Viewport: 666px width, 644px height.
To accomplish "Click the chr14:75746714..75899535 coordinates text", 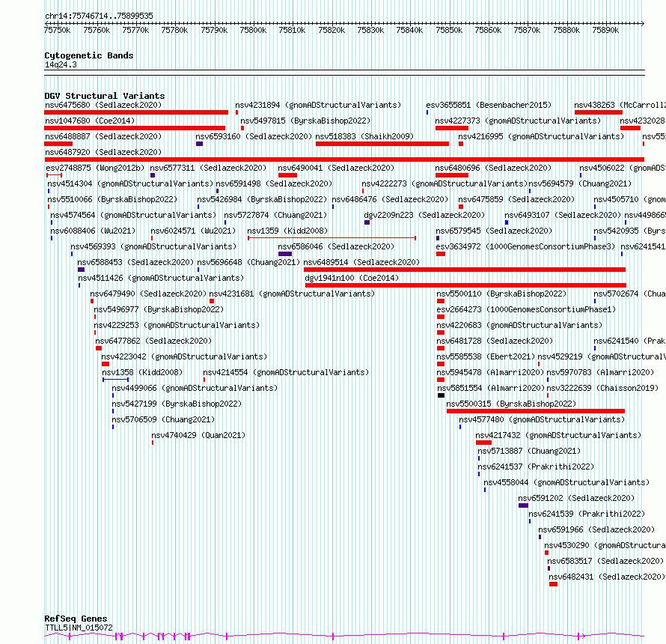I will click(99, 16).
